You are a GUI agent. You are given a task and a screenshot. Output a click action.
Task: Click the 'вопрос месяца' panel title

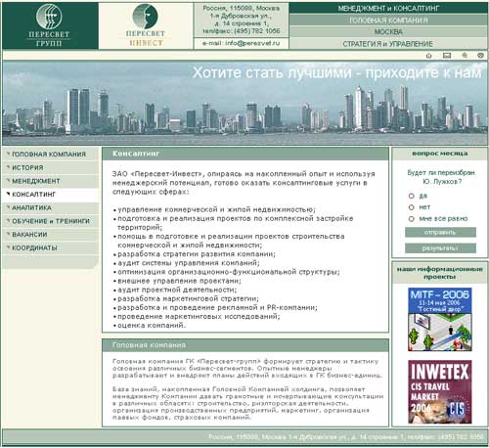pos(440,154)
